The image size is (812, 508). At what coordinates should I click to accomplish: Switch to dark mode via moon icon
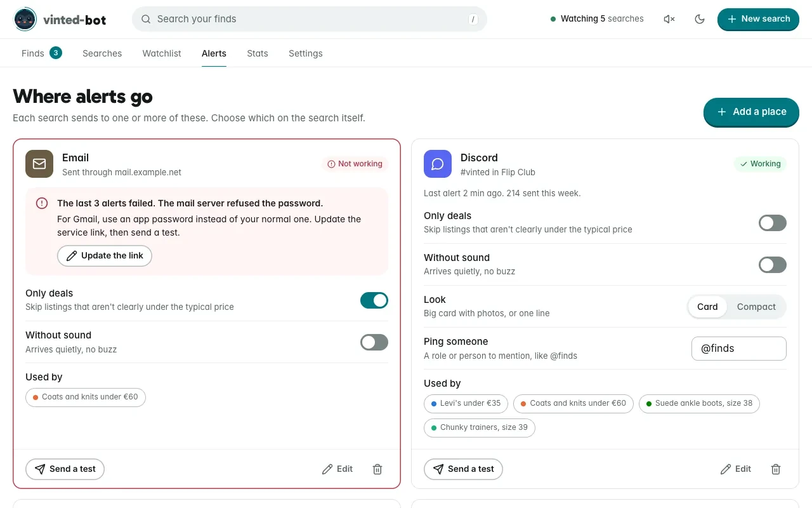tap(700, 19)
